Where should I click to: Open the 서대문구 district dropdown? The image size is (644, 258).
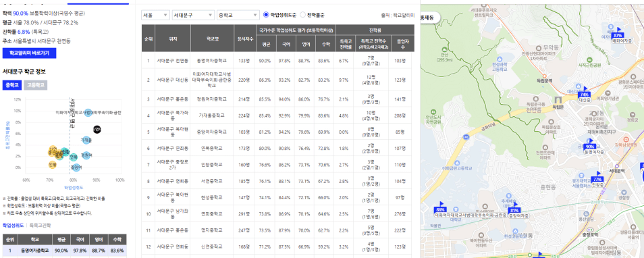(193, 16)
